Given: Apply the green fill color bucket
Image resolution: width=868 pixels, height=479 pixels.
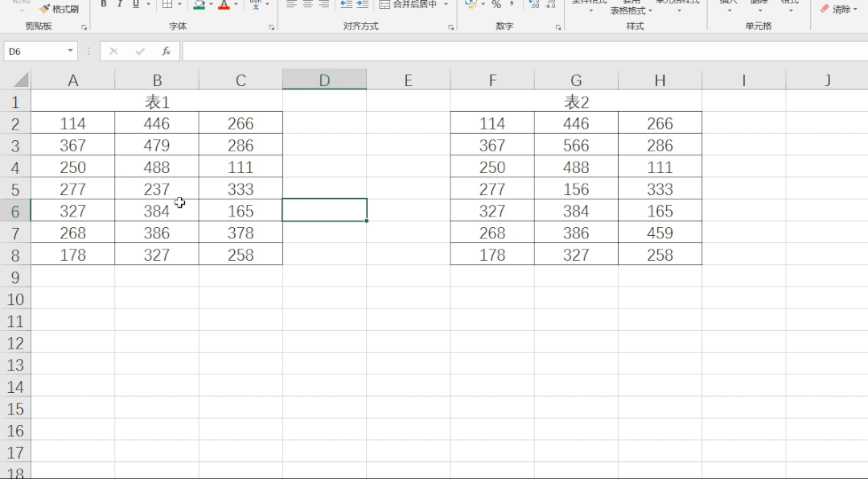Looking at the screenshot, I should [x=200, y=5].
